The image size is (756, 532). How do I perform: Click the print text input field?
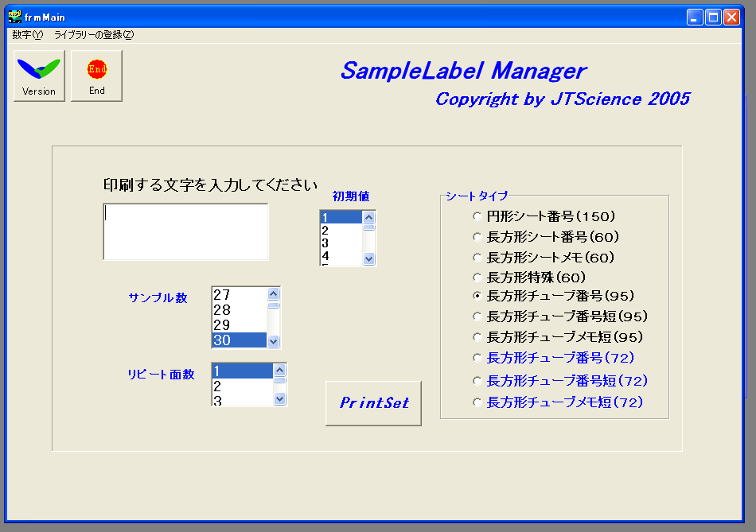pos(185,231)
